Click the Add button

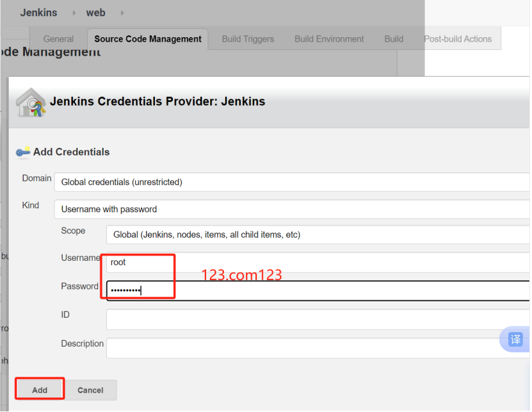coord(40,390)
